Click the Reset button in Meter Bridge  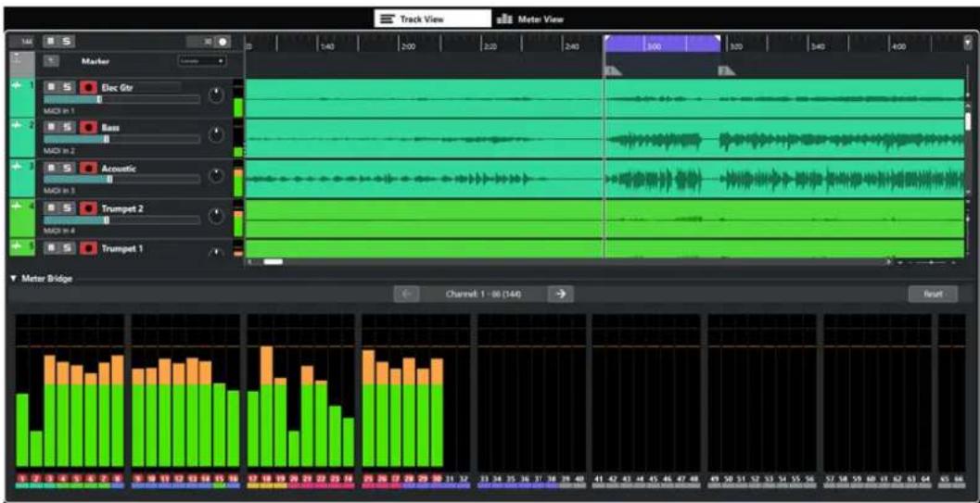point(933,294)
